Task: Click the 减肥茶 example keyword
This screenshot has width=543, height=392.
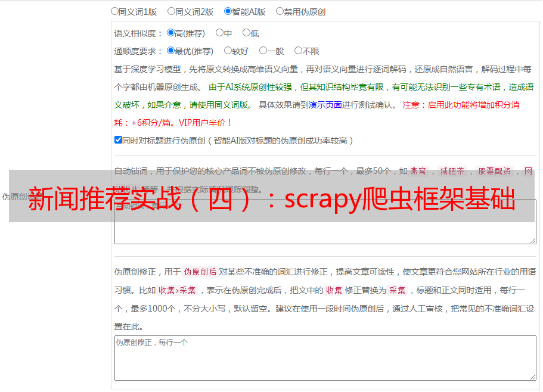Action: [x=452, y=171]
